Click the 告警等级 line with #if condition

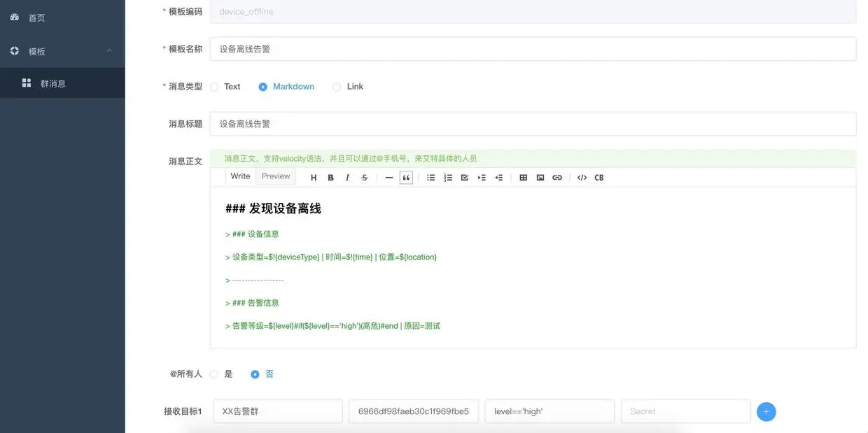(332, 326)
